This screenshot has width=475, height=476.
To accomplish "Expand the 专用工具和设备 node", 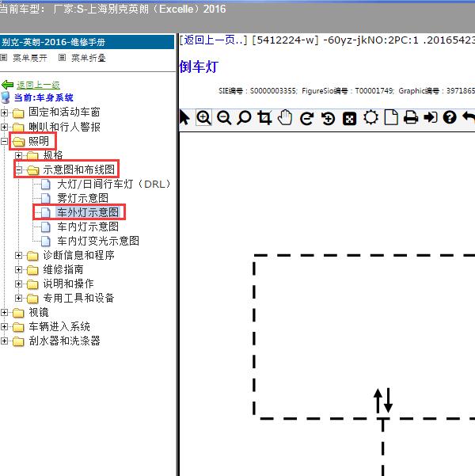I will pyautogui.click(x=18, y=298).
